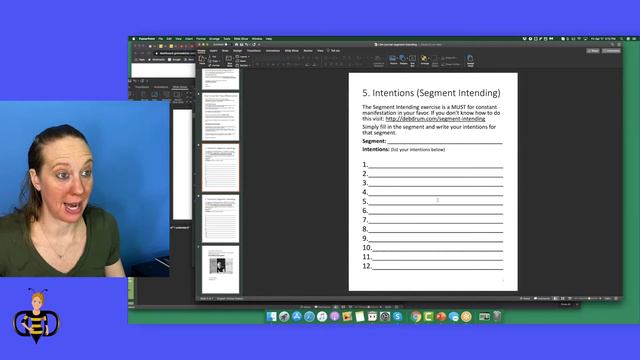Image resolution: width=640 pixels, height=360 pixels.
Task: Click the Save icon in title bar
Action: pos(242,44)
